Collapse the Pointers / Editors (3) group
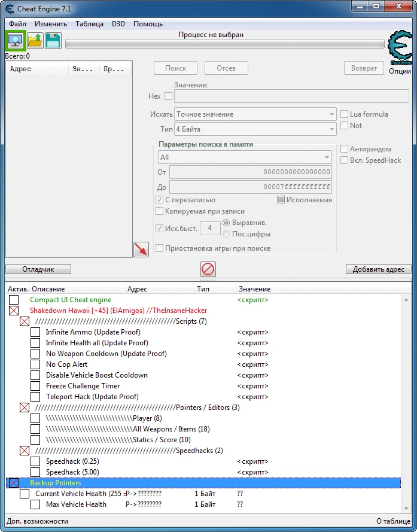This screenshot has height=532, width=417. 25,408
